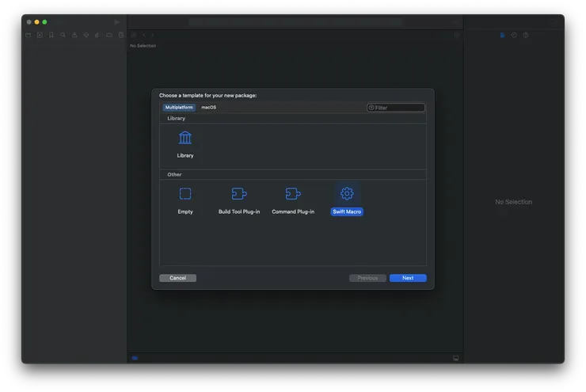586x392 pixels.
Task: Click the blue tag icon in the bottom bar
Action: (x=135, y=358)
